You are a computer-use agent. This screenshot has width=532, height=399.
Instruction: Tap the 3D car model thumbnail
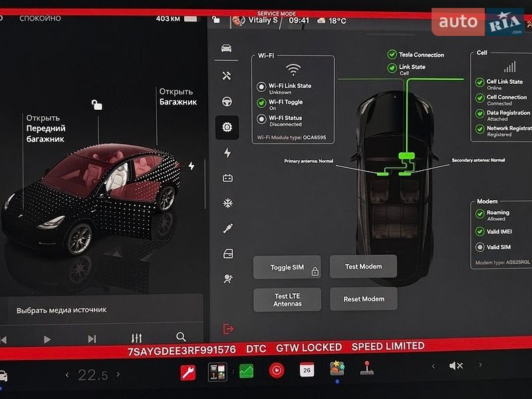[92, 200]
